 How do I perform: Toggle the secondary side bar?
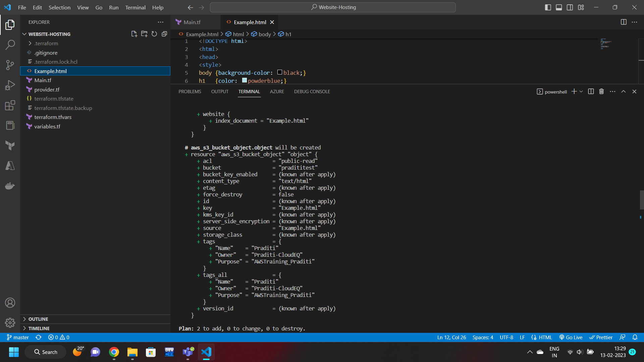tap(570, 7)
